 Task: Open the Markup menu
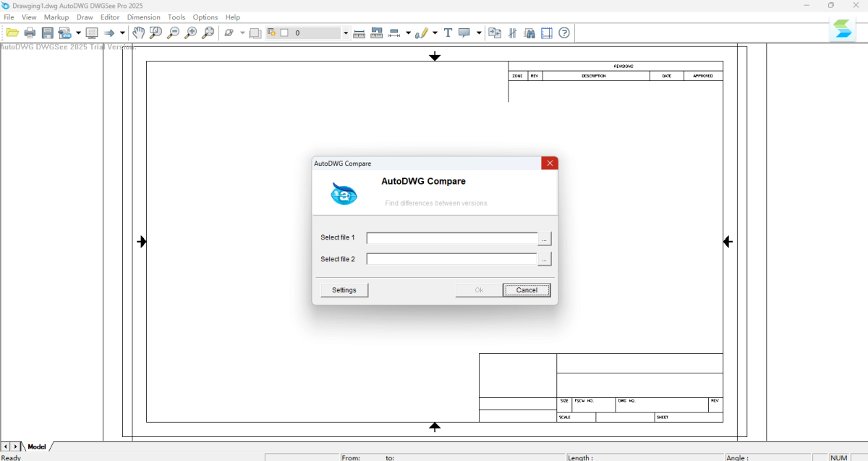(x=56, y=17)
